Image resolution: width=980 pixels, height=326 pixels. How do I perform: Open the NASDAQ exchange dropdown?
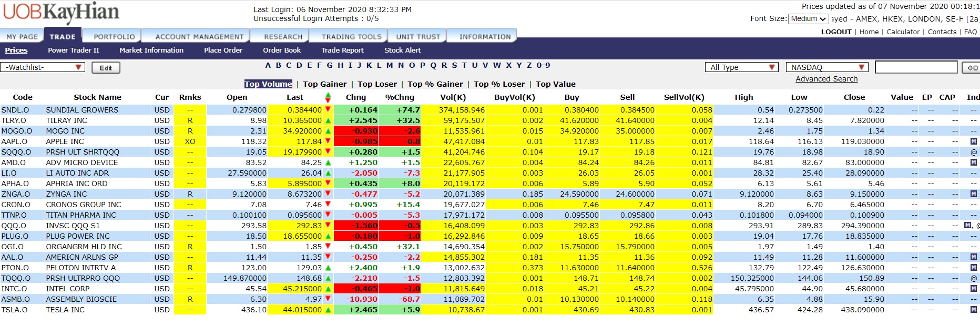pyautogui.click(x=827, y=67)
